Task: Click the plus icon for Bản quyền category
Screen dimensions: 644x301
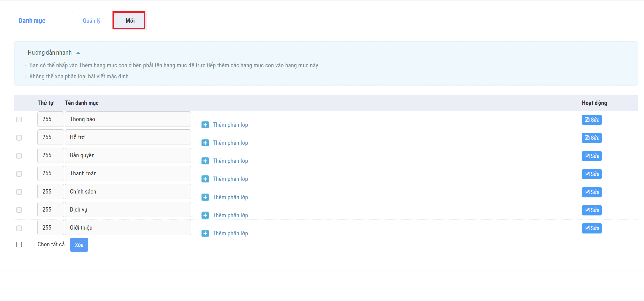Action: (205, 161)
